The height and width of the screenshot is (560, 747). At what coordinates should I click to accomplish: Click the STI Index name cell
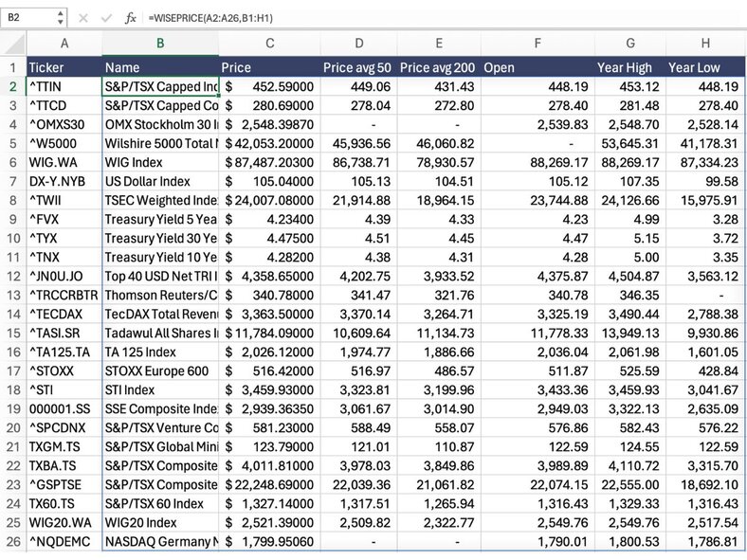tap(160, 390)
